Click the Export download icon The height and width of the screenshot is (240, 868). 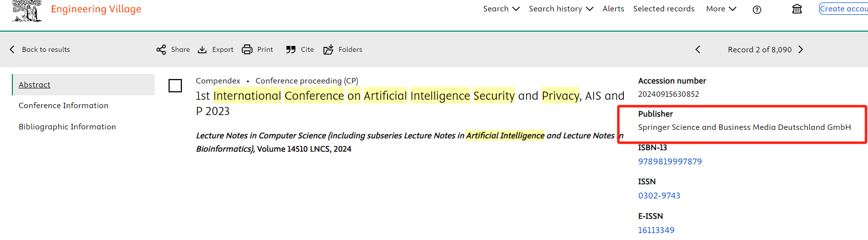pyautogui.click(x=202, y=49)
